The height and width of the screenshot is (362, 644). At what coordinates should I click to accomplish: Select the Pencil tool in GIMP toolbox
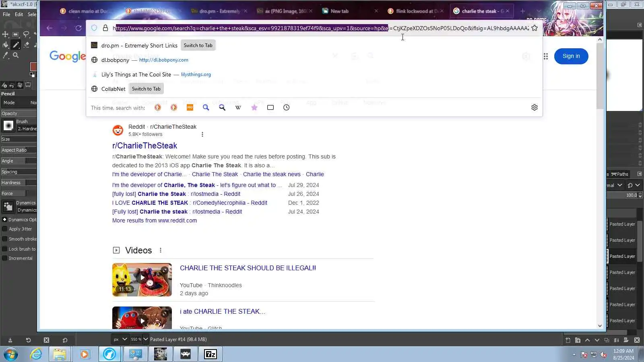16,45
